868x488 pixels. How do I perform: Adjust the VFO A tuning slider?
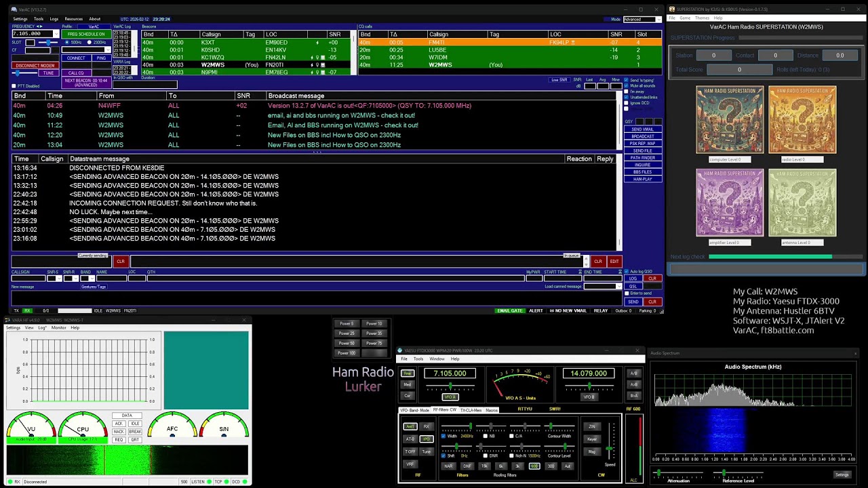[x=450, y=387]
